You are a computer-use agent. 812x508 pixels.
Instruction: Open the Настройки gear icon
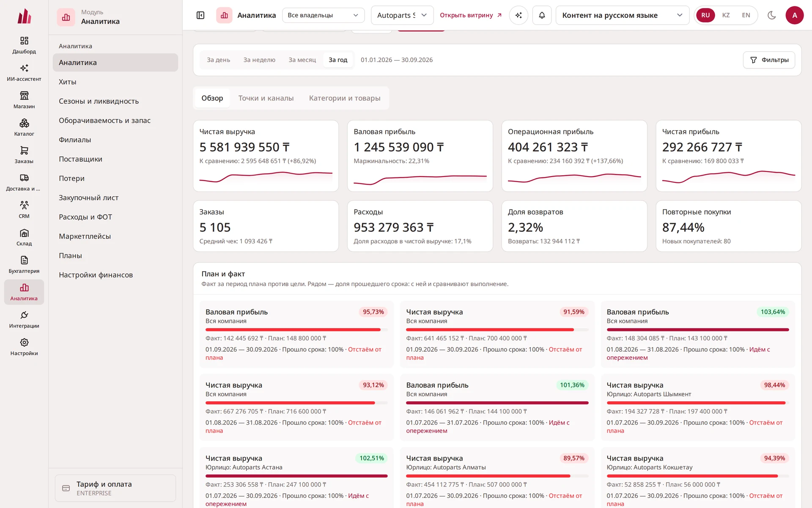point(24,342)
